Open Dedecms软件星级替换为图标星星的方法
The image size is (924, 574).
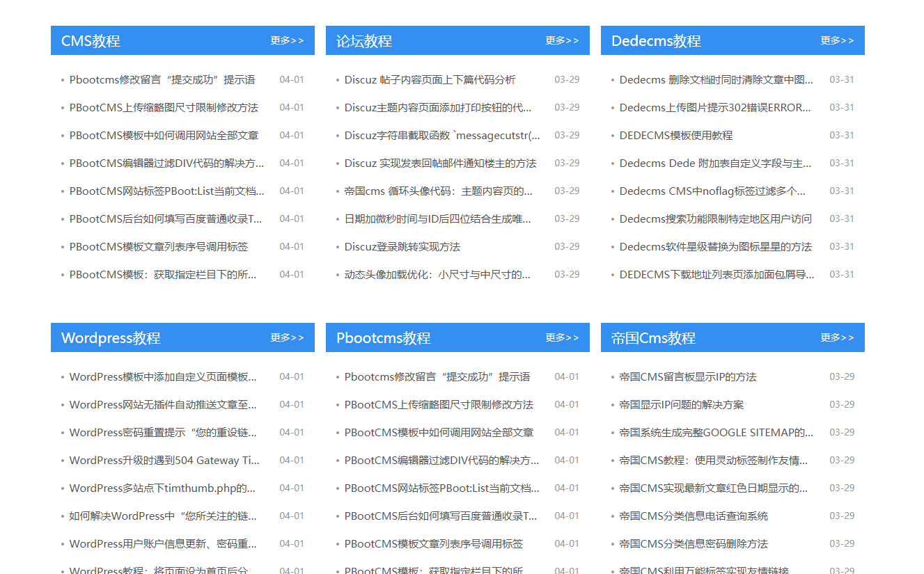coord(716,247)
